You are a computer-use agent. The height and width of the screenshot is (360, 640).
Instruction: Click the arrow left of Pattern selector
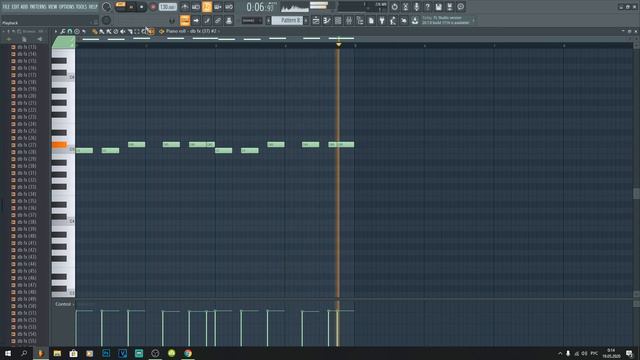(x=268, y=20)
